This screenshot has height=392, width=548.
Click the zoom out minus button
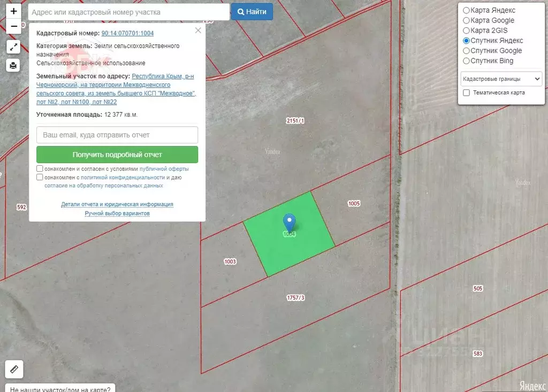tap(13, 25)
